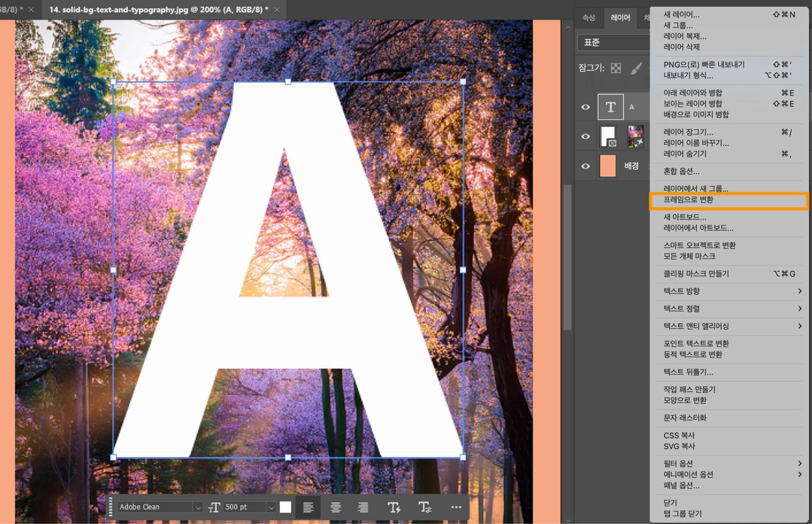Choose 레이어 잠그기... menu item
This screenshot has width=812, height=524.
coord(730,132)
